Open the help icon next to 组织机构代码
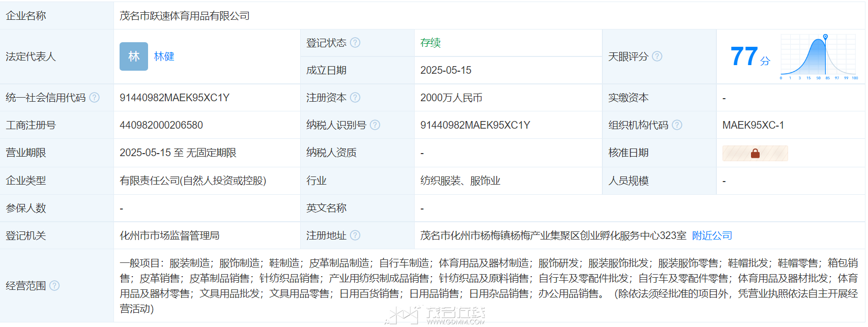The image size is (868, 327). pos(677,125)
